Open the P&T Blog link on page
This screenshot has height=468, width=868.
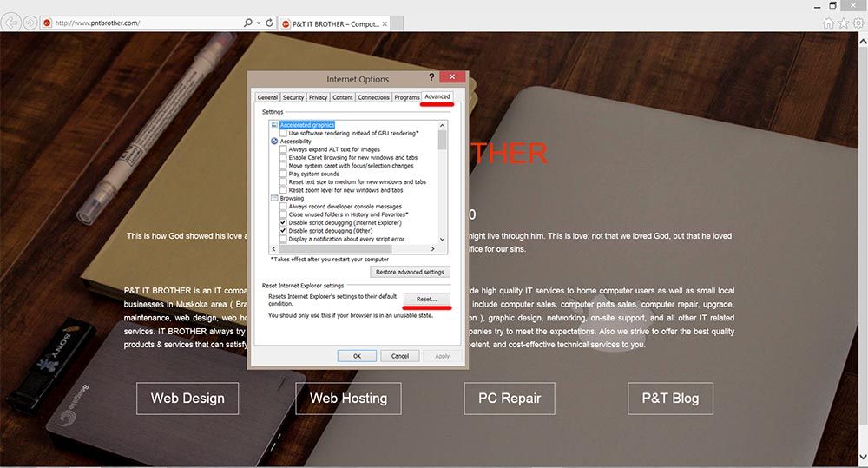[x=670, y=399]
